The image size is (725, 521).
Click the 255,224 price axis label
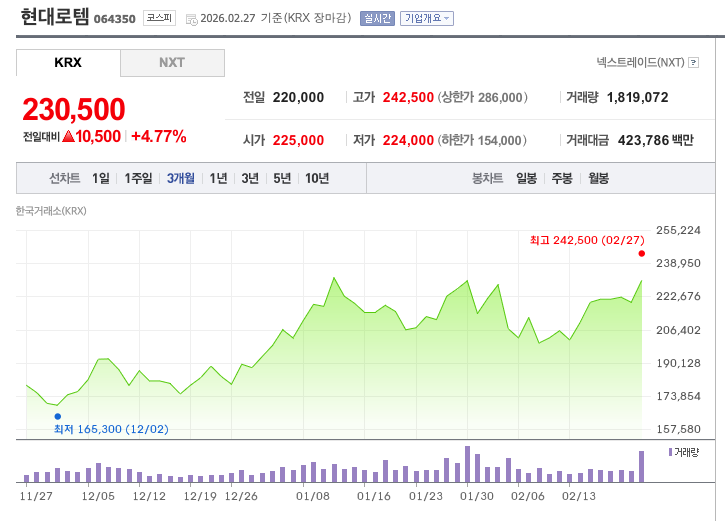pyautogui.click(x=679, y=230)
